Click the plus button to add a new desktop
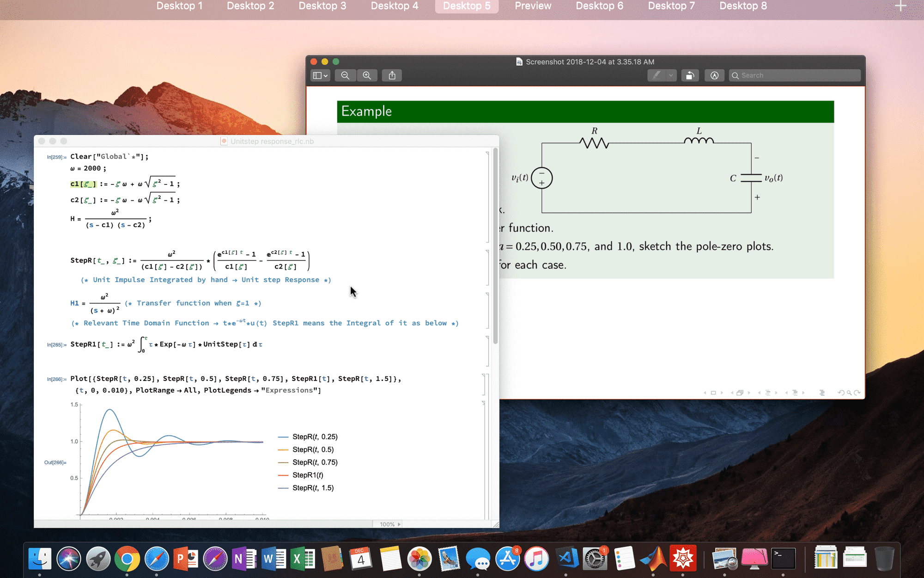The width and height of the screenshot is (924, 578). pyautogui.click(x=900, y=6)
